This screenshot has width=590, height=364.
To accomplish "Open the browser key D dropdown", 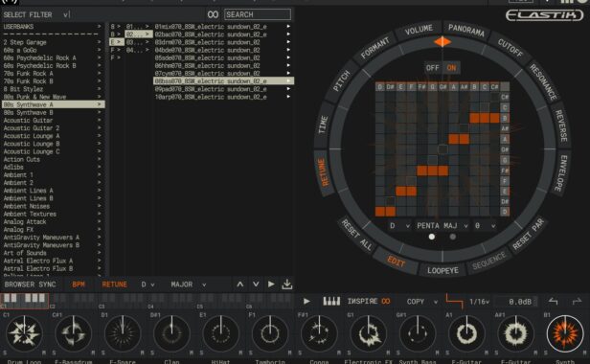I will tap(147, 284).
